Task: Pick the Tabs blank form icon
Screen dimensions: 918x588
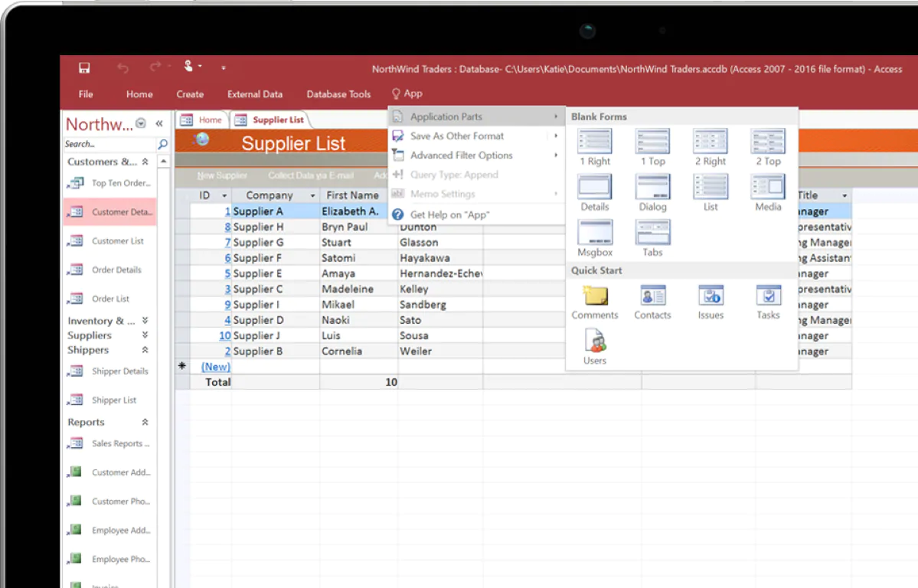Action: tap(652, 233)
